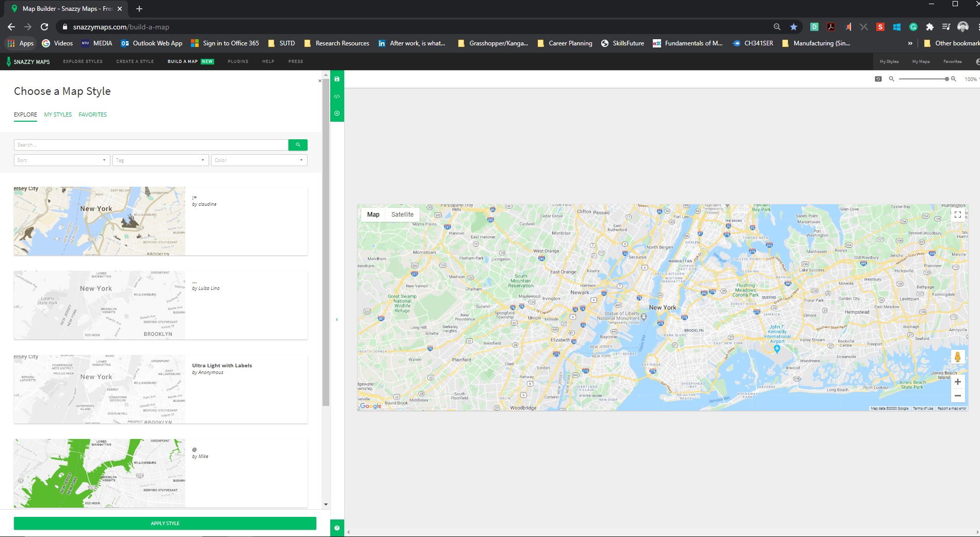
Task: Click the browser address bar URL
Action: 121,27
